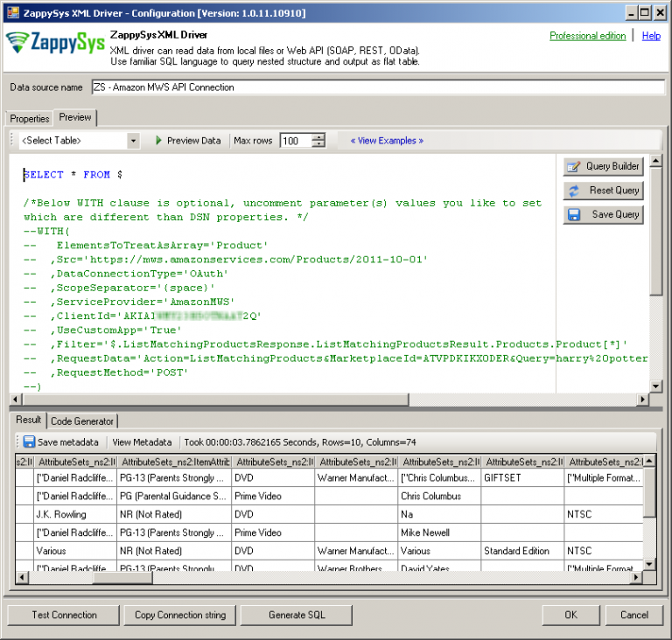The image size is (672, 640).
Task: Decrease Max rows with down arrow
Action: point(318,144)
